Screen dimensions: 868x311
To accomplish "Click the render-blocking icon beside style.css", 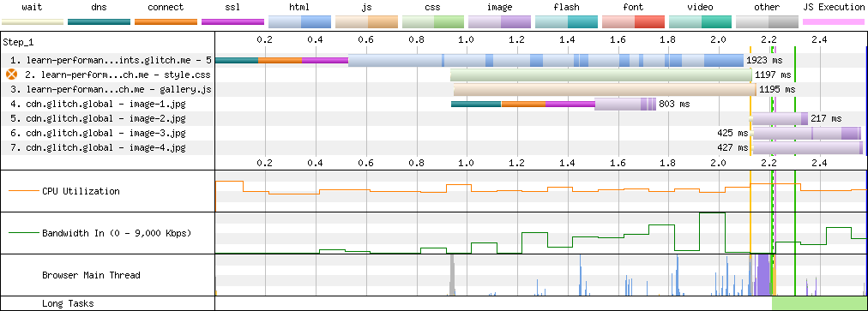I will click(11, 75).
